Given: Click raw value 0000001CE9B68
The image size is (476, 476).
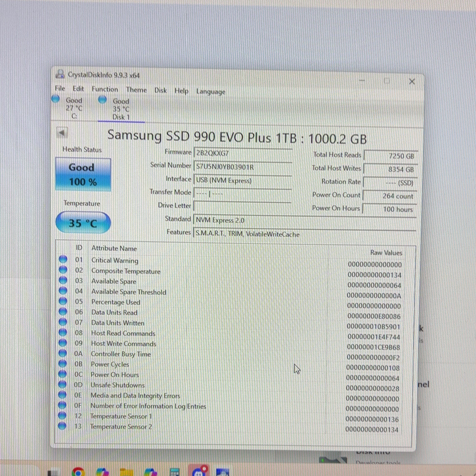Looking at the screenshot, I should click(x=373, y=347).
